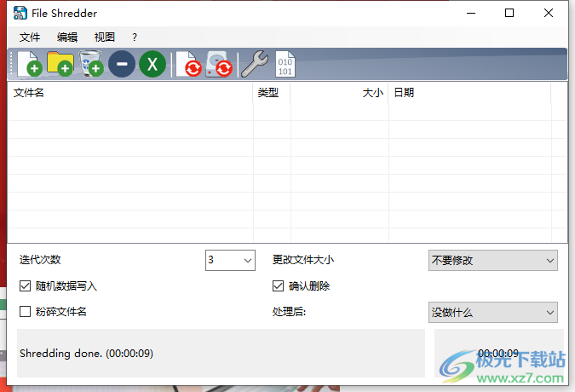Click the 处理后: label
Image resolution: width=575 pixels, height=392 pixels.
click(289, 312)
